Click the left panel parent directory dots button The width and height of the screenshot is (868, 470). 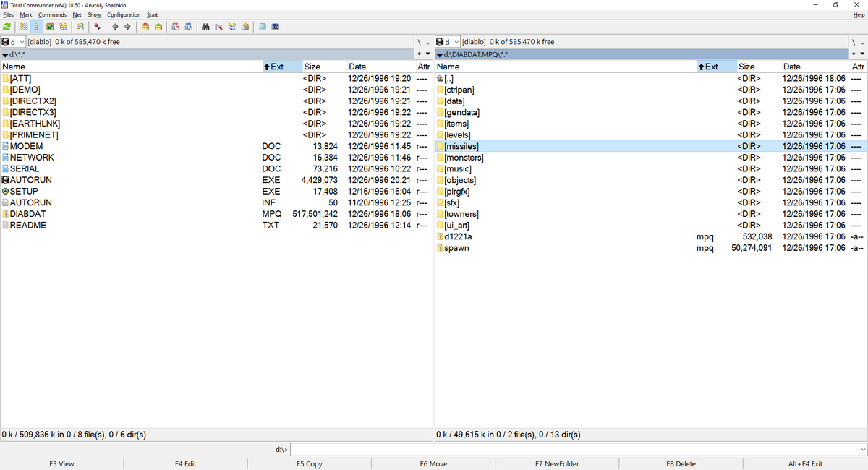click(427, 42)
